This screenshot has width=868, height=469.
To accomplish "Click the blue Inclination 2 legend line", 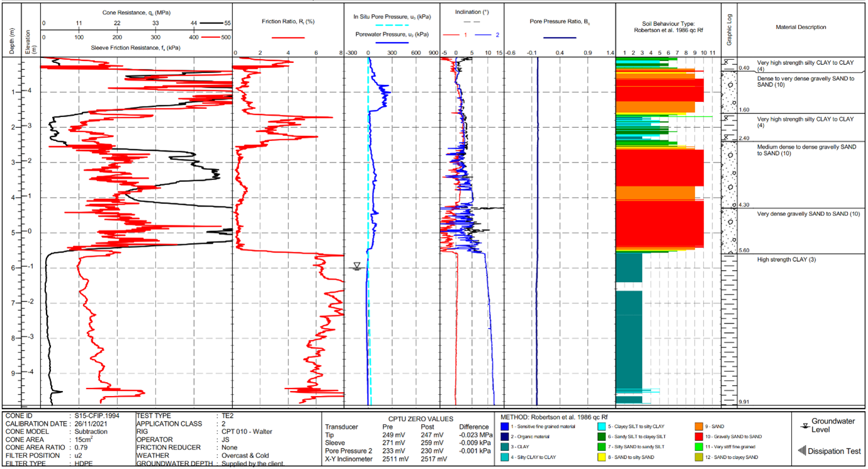I will 483,35.
